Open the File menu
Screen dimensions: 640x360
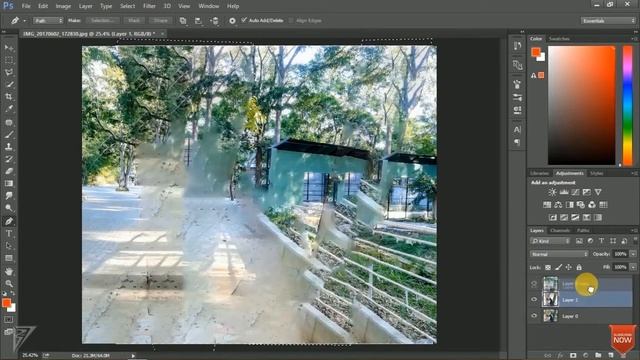pos(26,6)
